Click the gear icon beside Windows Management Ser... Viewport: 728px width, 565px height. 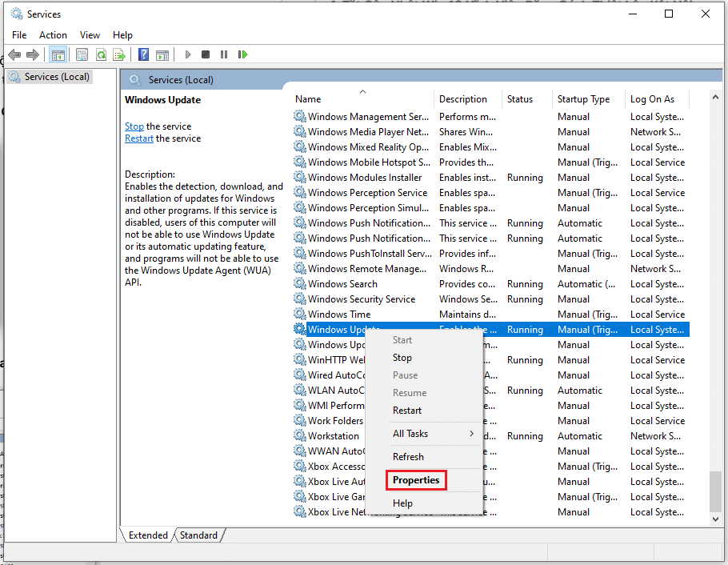[300, 116]
